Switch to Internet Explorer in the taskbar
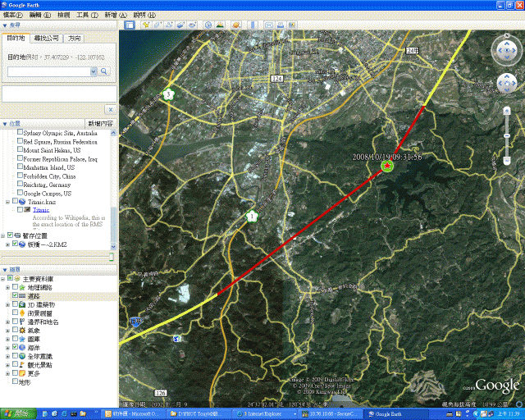 (264, 414)
